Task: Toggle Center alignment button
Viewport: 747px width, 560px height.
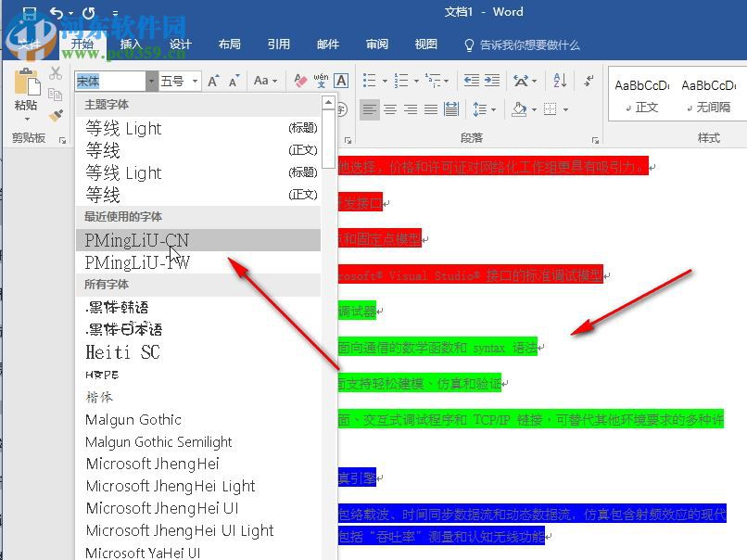Action: pyautogui.click(x=390, y=109)
